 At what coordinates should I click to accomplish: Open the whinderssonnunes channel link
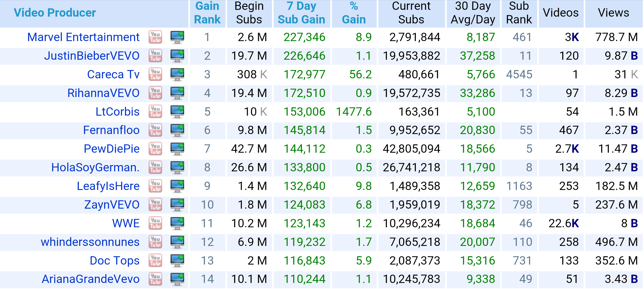tap(90, 242)
